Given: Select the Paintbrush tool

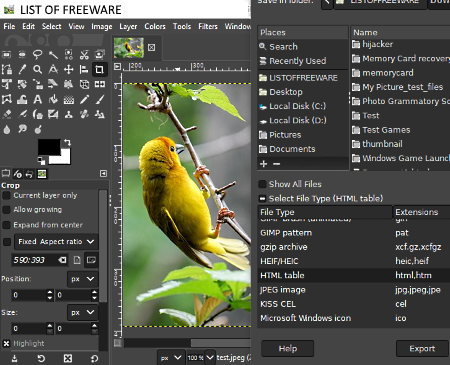Looking at the screenshot, I should point(99,99).
